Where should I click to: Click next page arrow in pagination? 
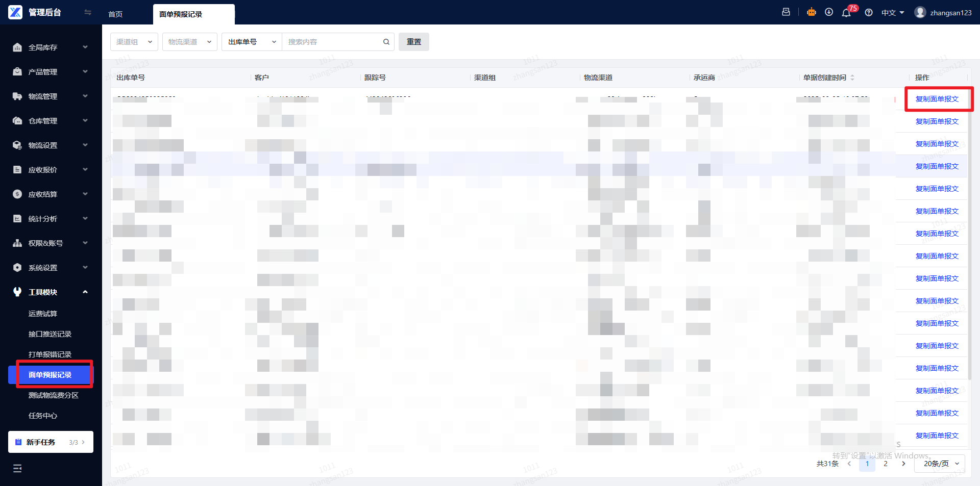point(903,464)
